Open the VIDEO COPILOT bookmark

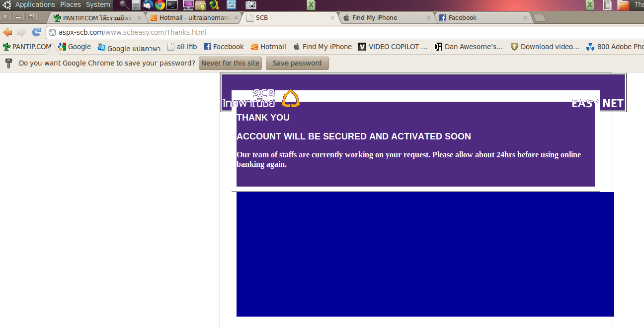coord(393,47)
